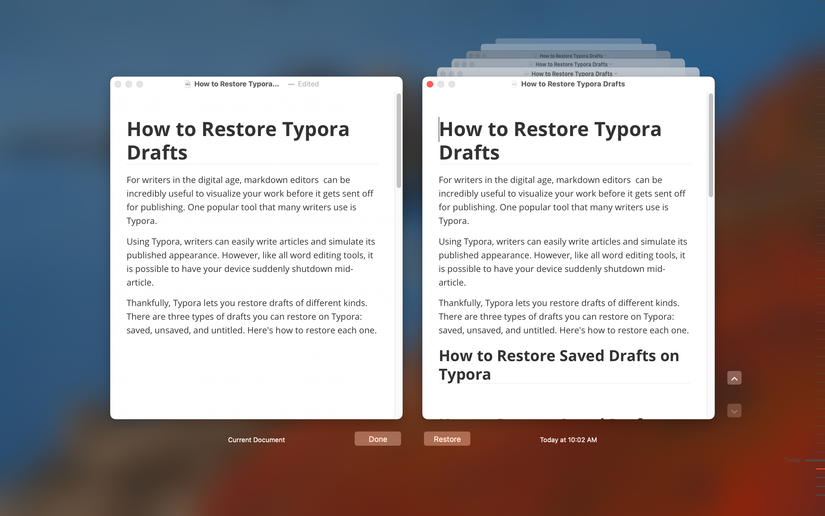The height and width of the screenshot is (516, 825).
Task: Click the scrollbar in the version window
Action: tap(711, 146)
